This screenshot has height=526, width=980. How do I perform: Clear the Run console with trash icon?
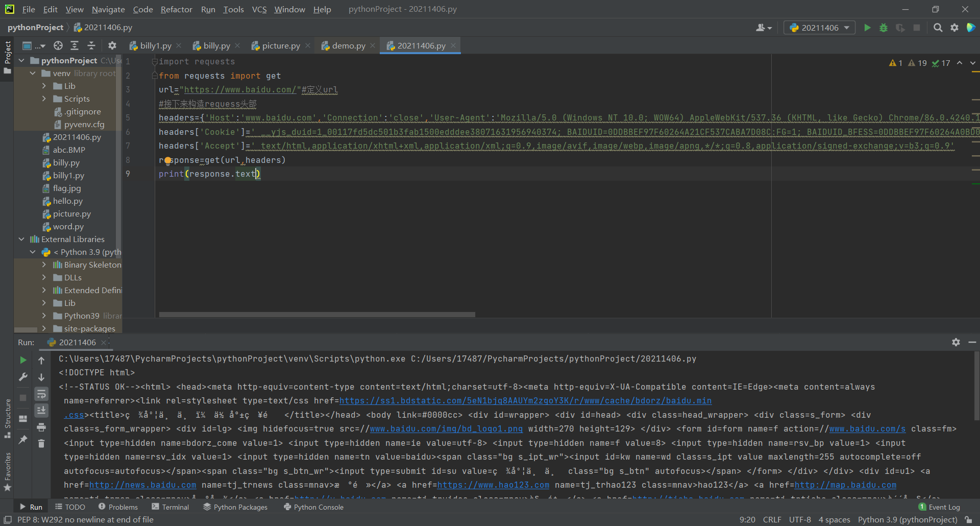click(x=41, y=444)
